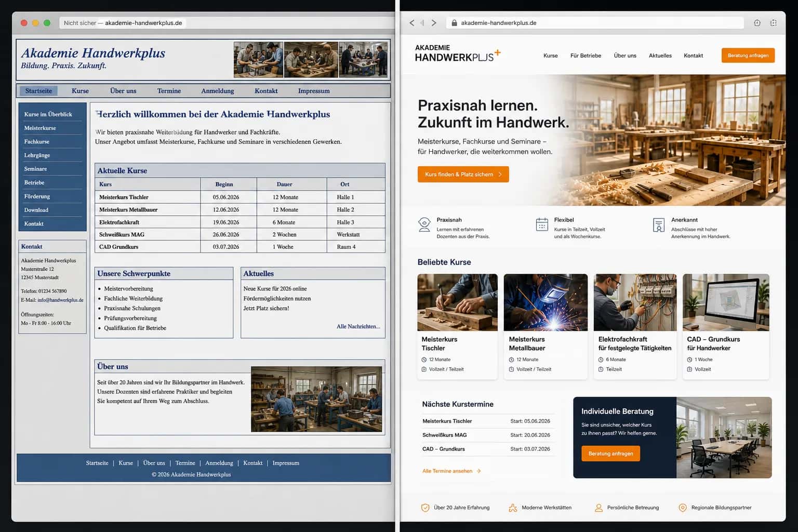This screenshot has height=532, width=798.
Task: Click the forward arrow in the right browser
Action: tap(434, 23)
